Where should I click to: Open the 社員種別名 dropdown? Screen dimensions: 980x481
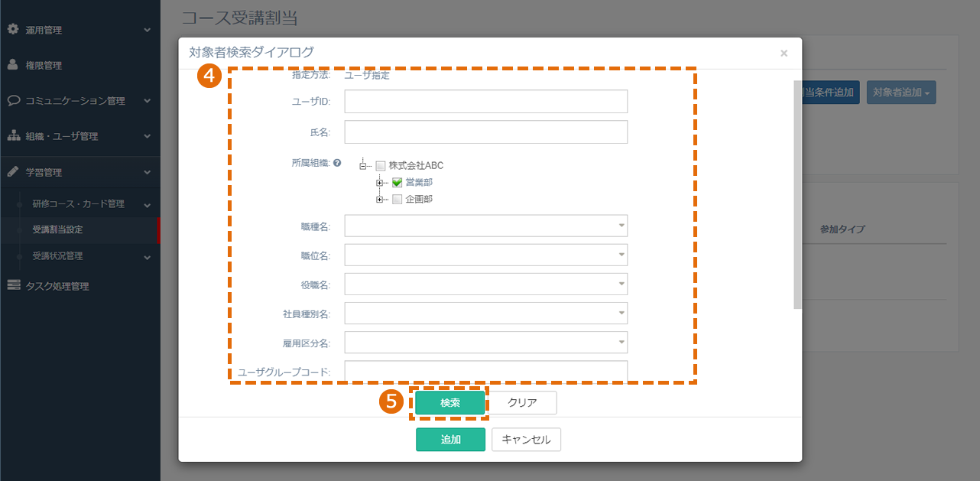tap(486, 314)
